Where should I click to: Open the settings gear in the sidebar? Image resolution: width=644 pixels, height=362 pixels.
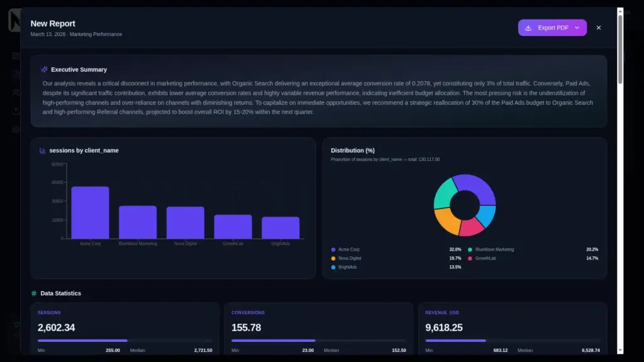pyautogui.click(x=15, y=128)
